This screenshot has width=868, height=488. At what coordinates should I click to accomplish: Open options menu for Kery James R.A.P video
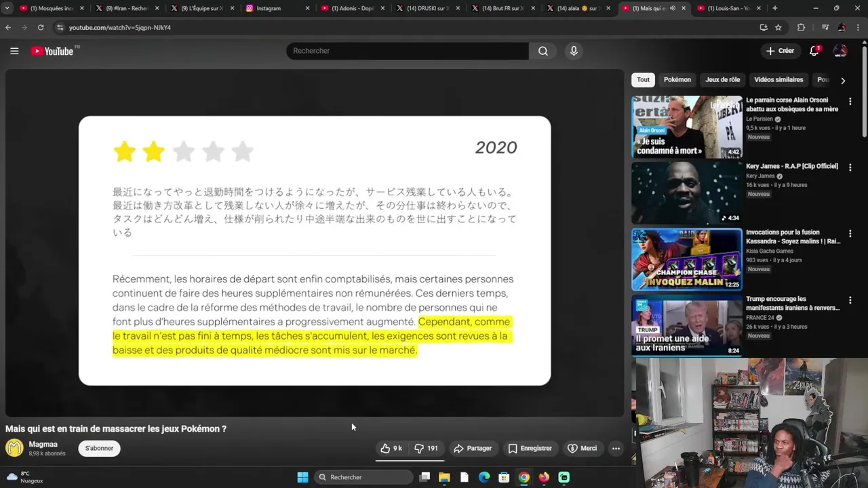click(850, 167)
